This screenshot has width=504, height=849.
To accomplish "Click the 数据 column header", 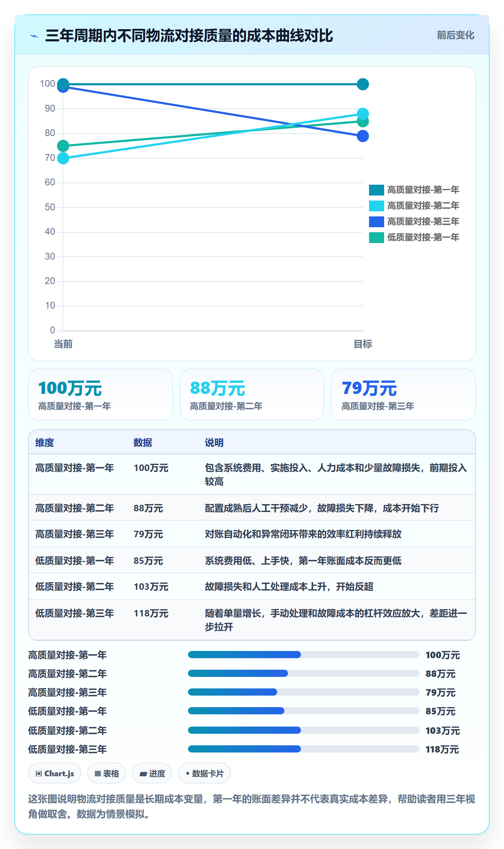I will coord(143,443).
